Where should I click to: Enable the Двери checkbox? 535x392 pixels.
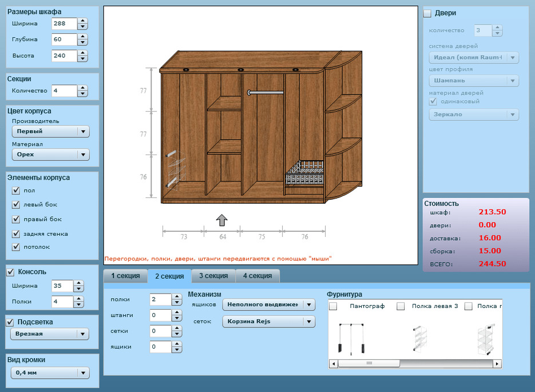[x=427, y=13]
